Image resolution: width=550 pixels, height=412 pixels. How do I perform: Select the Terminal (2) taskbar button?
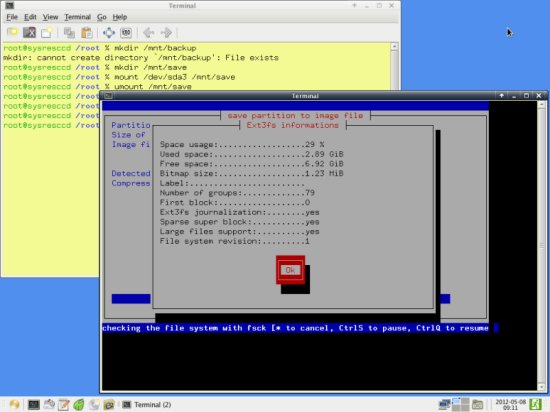(x=147, y=405)
